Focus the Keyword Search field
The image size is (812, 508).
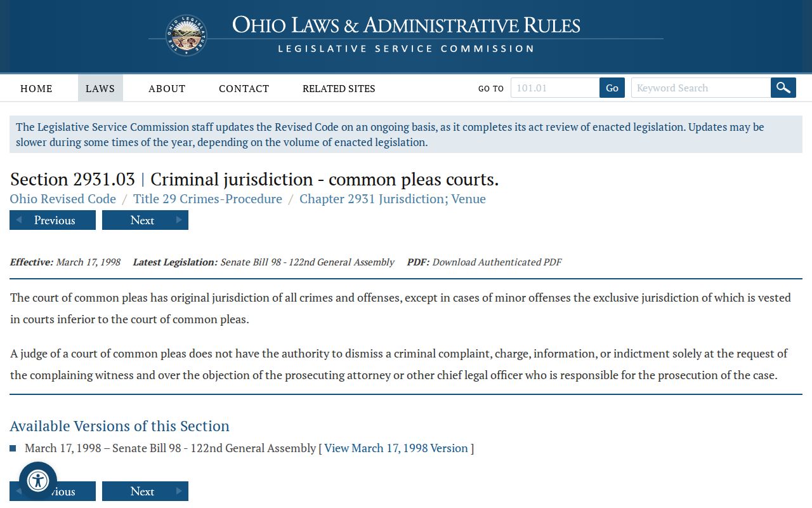tap(701, 88)
